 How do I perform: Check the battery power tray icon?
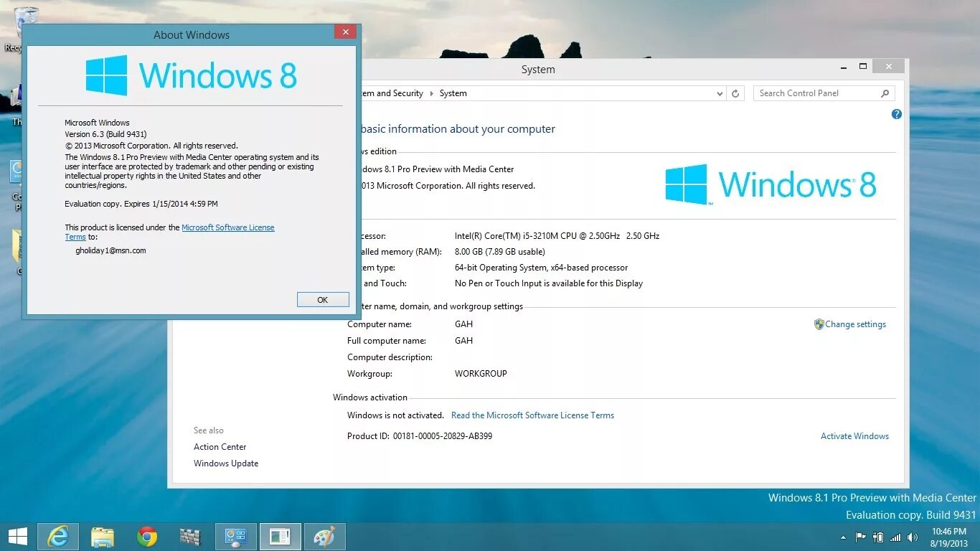click(x=877, y=537)
